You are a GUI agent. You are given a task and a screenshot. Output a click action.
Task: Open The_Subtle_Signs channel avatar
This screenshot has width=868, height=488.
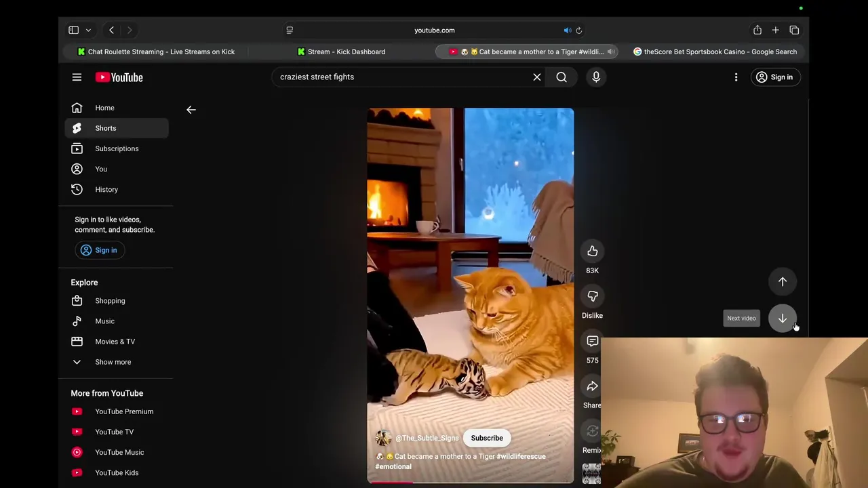(383, 438)
